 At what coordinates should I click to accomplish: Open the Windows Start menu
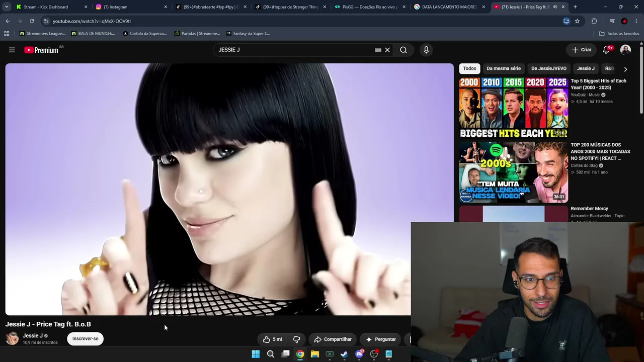(x=256, y=354)
